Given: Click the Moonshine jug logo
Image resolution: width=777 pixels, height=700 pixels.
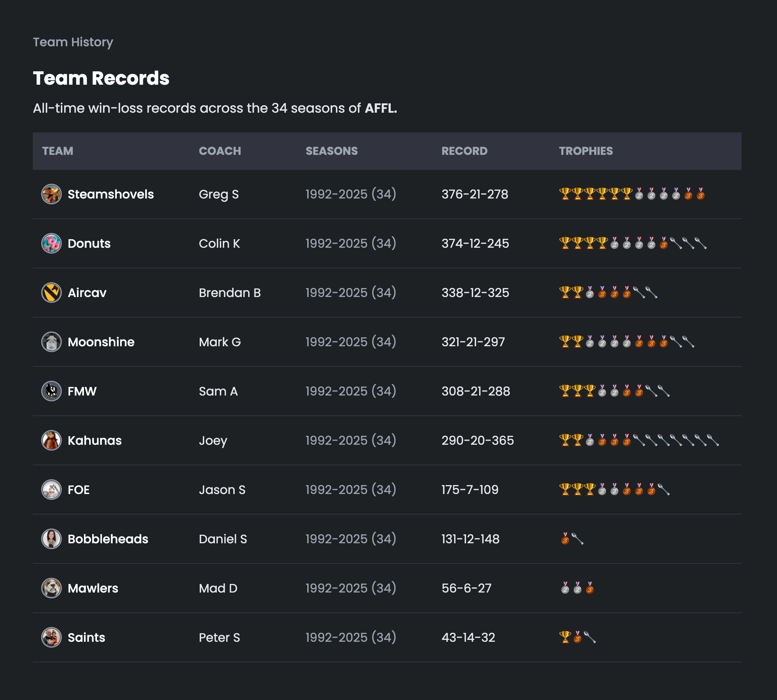Looking at the screenshot, I should click(51, 341).
